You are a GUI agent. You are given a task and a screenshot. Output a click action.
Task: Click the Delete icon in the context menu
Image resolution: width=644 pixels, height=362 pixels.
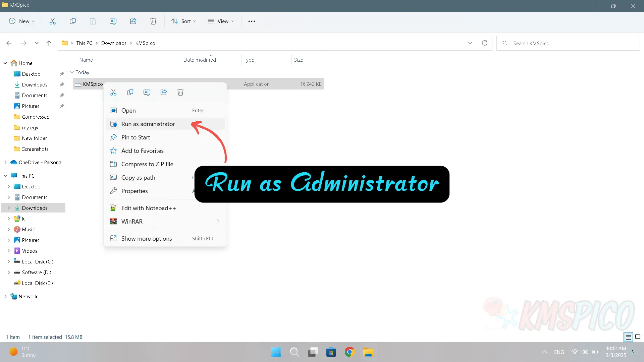(x=180, y=92)
